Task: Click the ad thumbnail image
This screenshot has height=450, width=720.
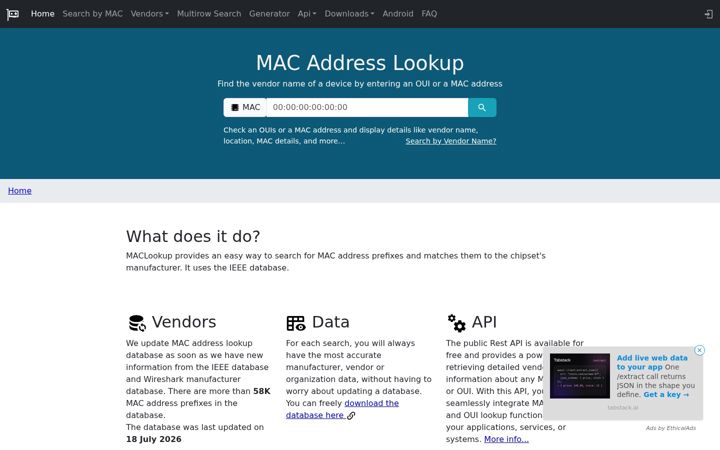Action: pyautogui.click(x=580, y=376)
